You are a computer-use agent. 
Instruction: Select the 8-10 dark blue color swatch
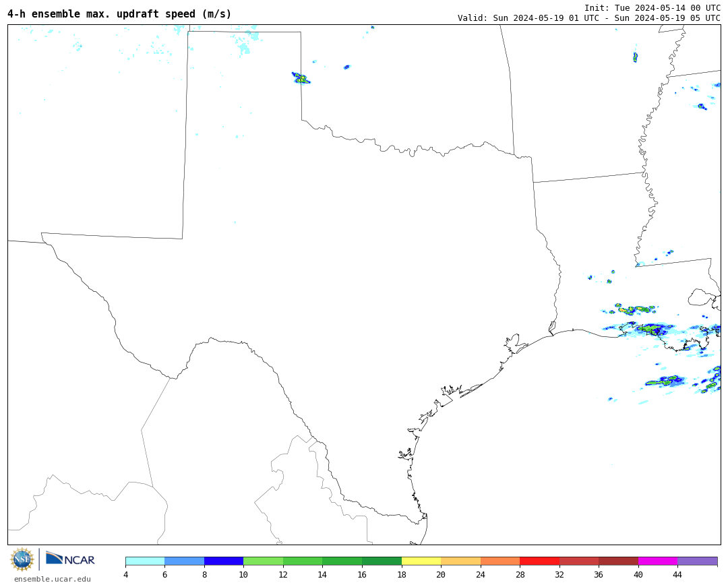click(x=224, y=561)
